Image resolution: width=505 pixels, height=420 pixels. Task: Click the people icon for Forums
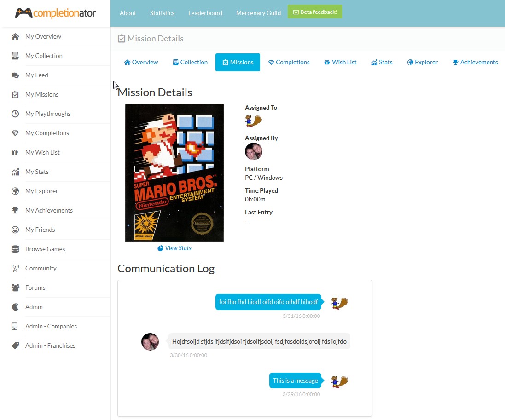point(15,288)
